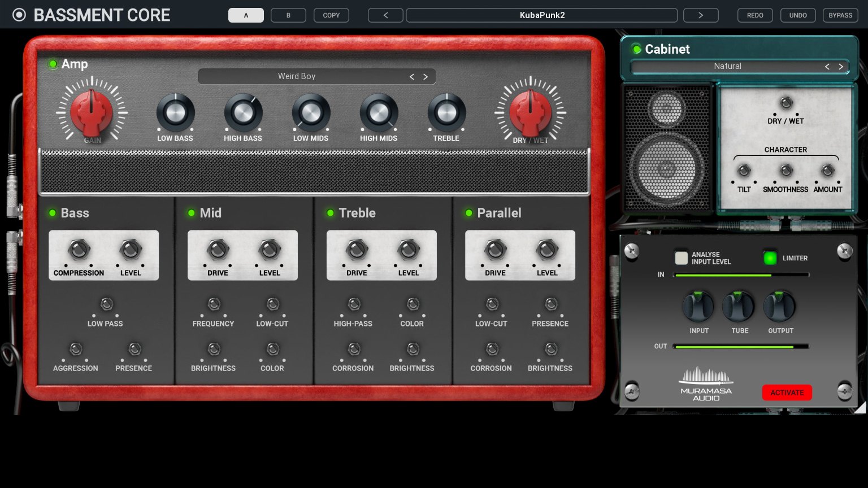Toggle the Parallel section power LED
The height and width of the screenshot is (488, 868).
click(x=468, y=213)
